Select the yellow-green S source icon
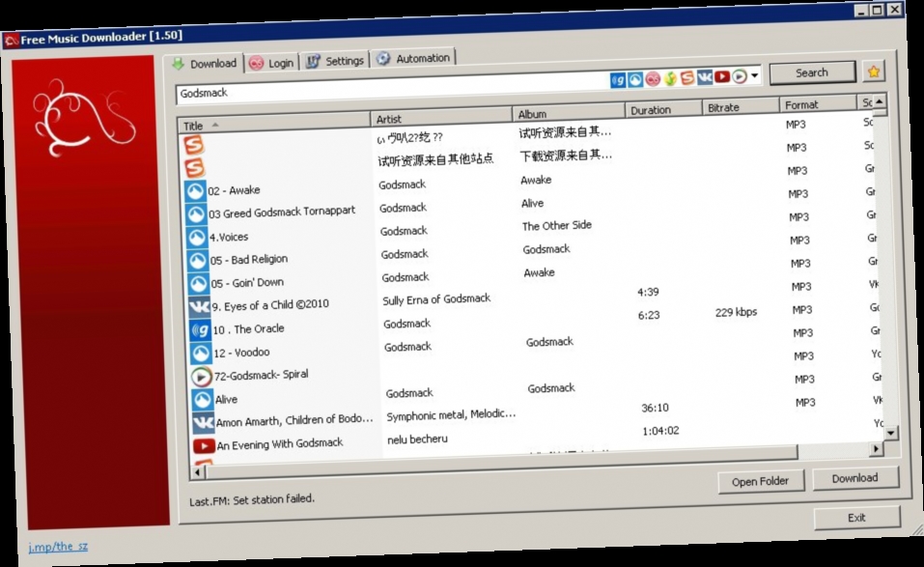The width and height of the screenshot is (924, 567). (x=670, y=78)
